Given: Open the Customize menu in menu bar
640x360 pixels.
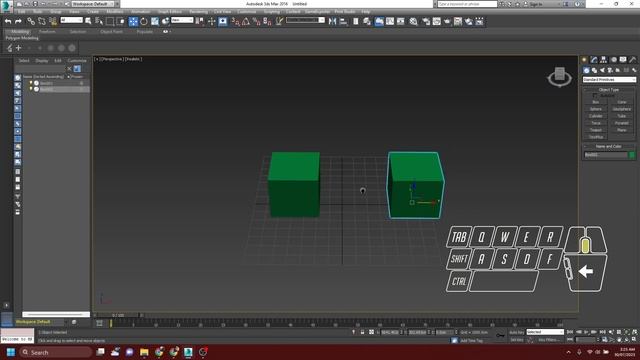Looking at the screenshot, I should (247, 12).
